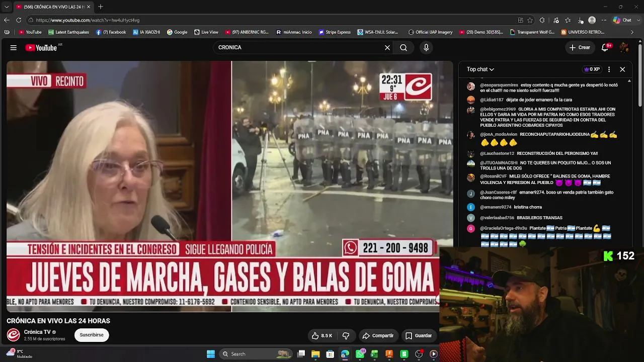The width and height of the screenshot is (644, 362).
Task: Go back with the browser back arrow
Action: pos(7,20)
